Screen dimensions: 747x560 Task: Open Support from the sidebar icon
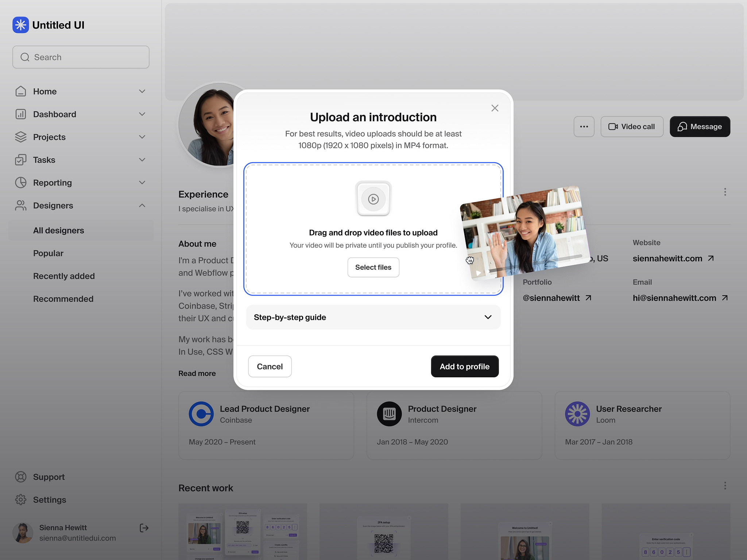click(x=21, y=477)
